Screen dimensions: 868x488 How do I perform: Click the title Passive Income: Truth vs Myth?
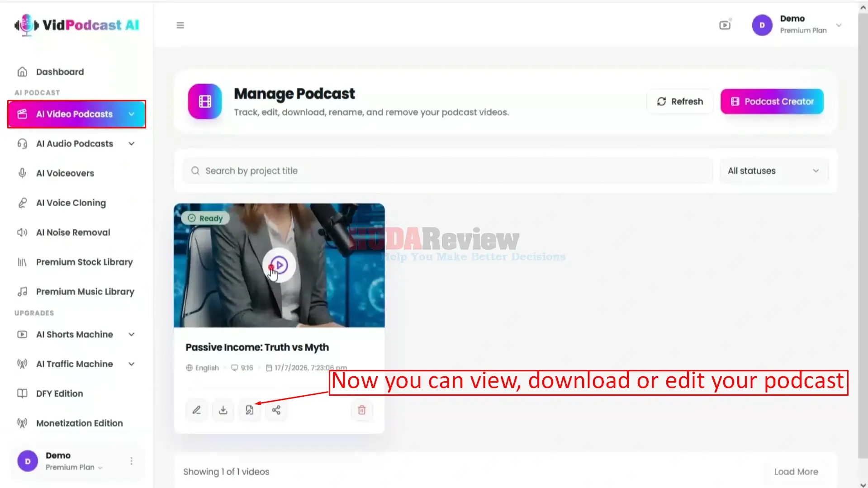257,347
